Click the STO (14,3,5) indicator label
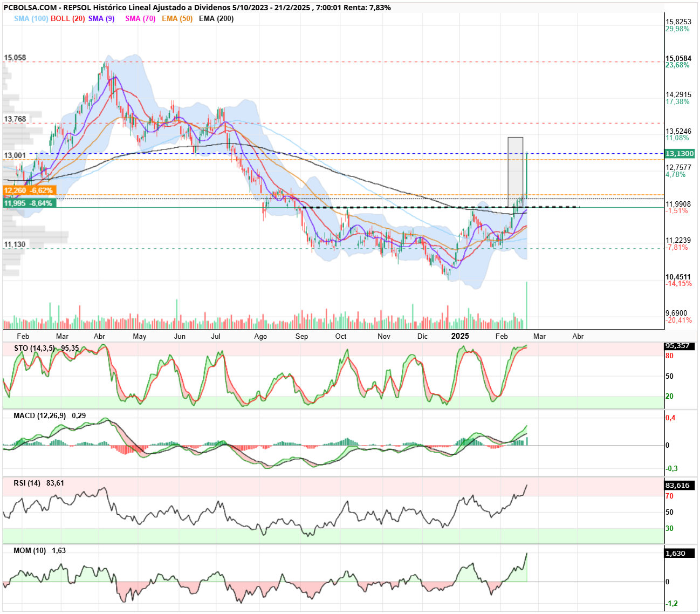The image size is (700, 614). (x=34, y=348)
